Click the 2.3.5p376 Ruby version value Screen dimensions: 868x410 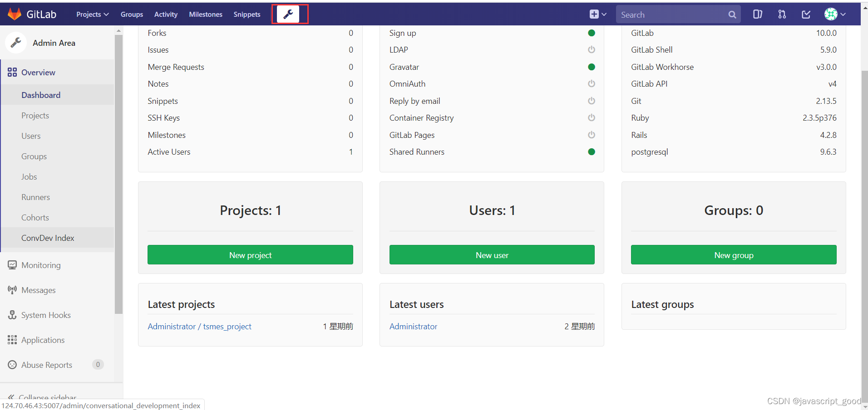(819, 117)
